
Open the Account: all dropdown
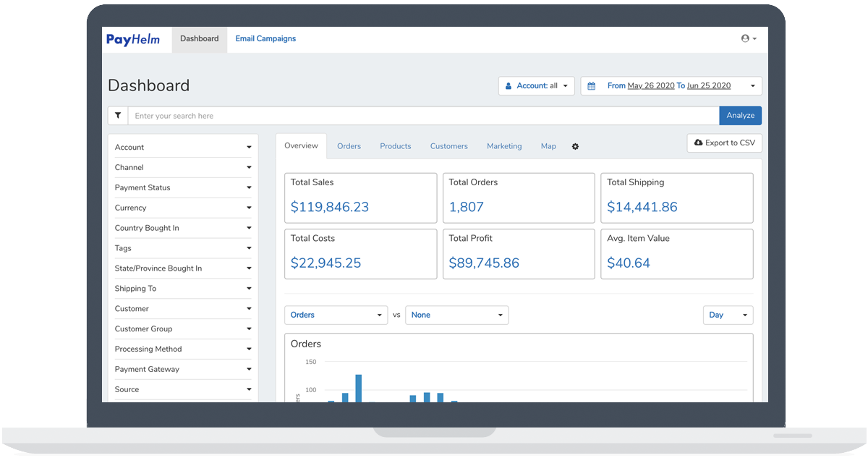(536, 86)
